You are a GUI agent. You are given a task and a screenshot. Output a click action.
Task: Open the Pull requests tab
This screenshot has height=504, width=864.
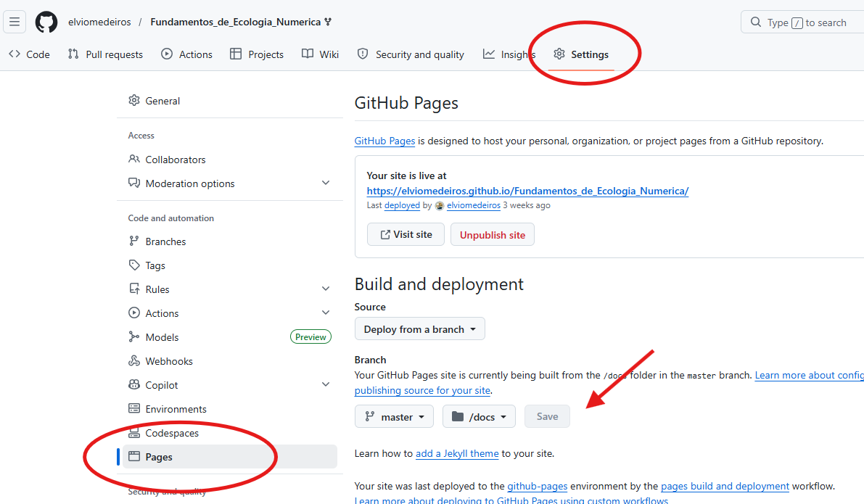click(104, 54)
